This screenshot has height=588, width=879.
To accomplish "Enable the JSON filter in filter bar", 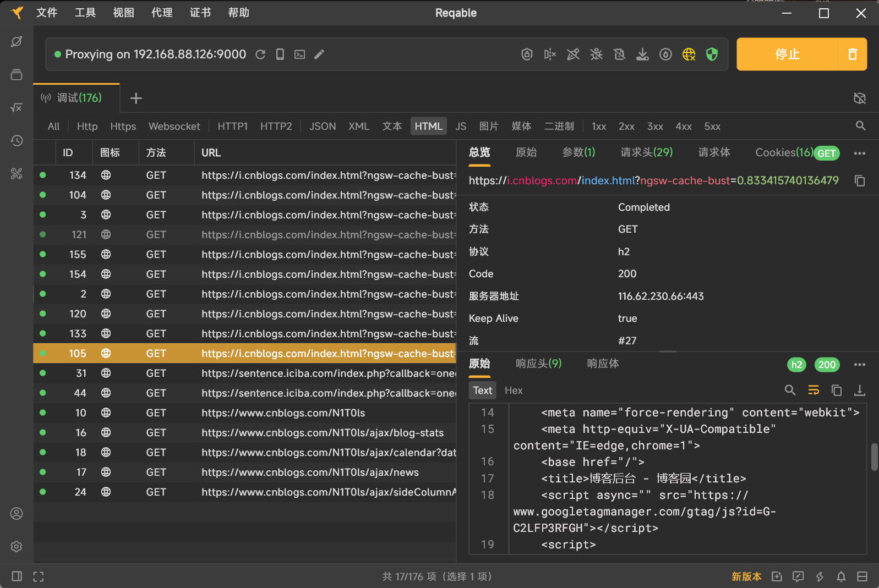I will 323,127.
